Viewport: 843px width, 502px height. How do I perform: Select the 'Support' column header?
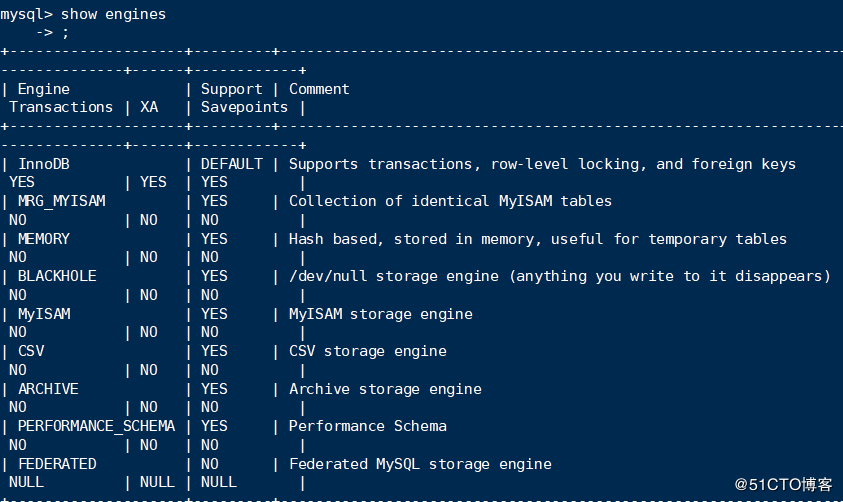coord(232,89)
